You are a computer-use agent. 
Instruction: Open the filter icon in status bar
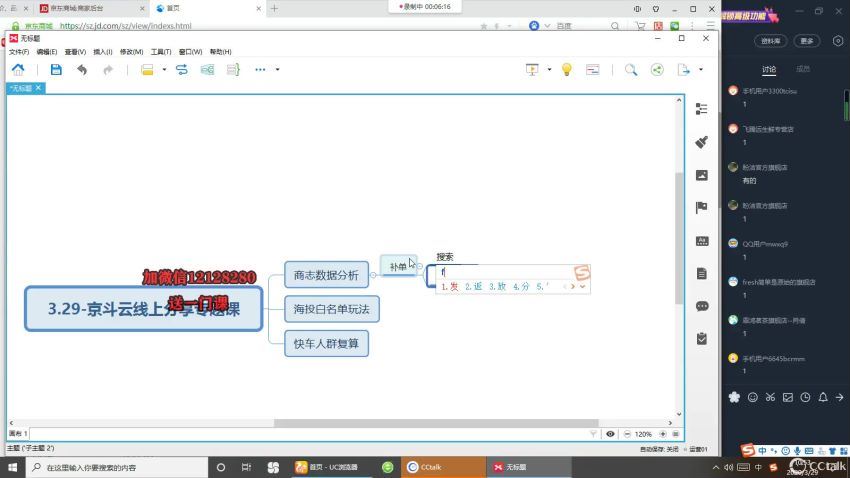point(593,434)
